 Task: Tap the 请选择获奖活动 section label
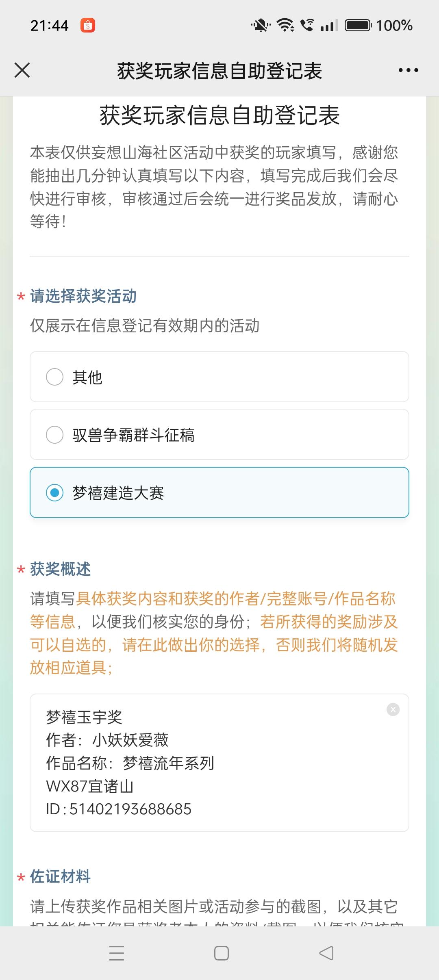coord(83,296)
